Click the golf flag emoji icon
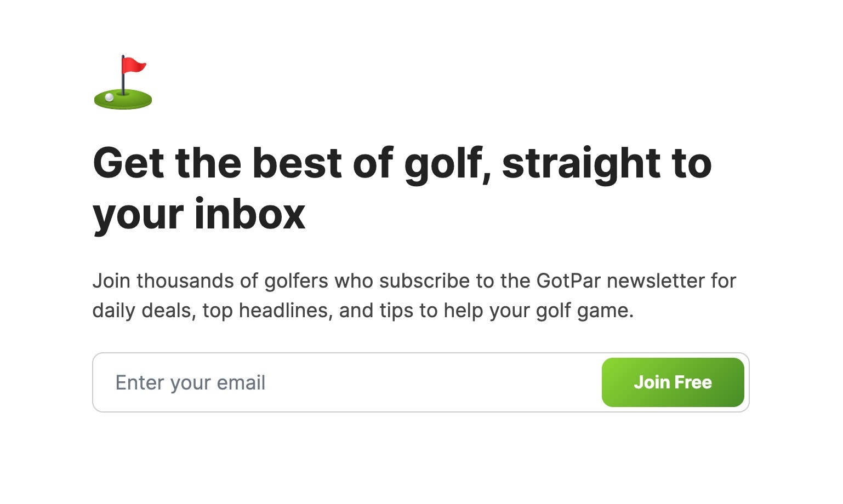Viewport: 843px width, 504px height. pos(123,82)
